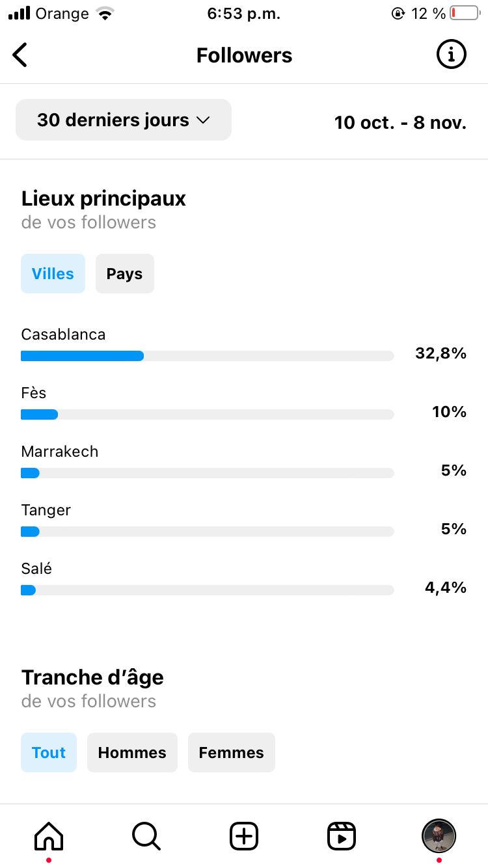Image resolution: width=488 pixels, height=868 pixels.
Task: Switch to the Pays filter
Action: [125, 273]
